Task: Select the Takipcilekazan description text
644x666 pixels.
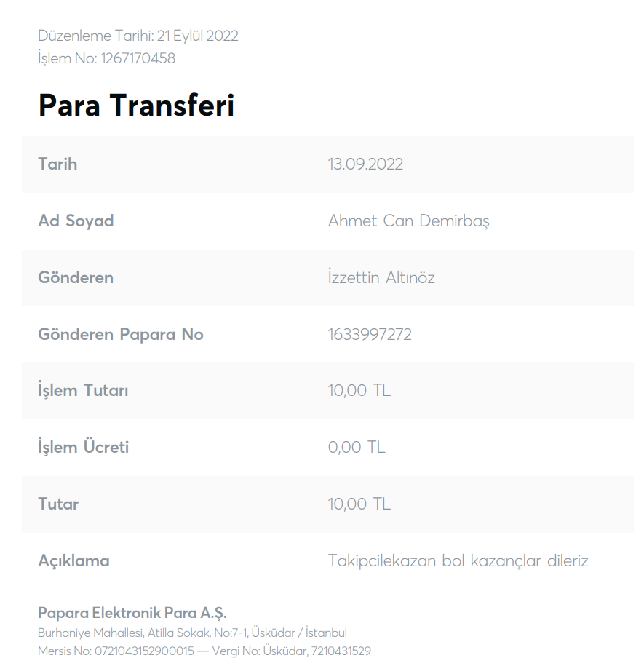Action: click(458, 560)
